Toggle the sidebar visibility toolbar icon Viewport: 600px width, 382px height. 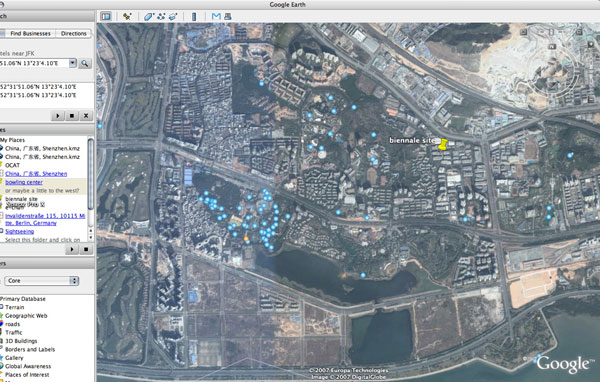pyautogui.click(x=106, y=16)
